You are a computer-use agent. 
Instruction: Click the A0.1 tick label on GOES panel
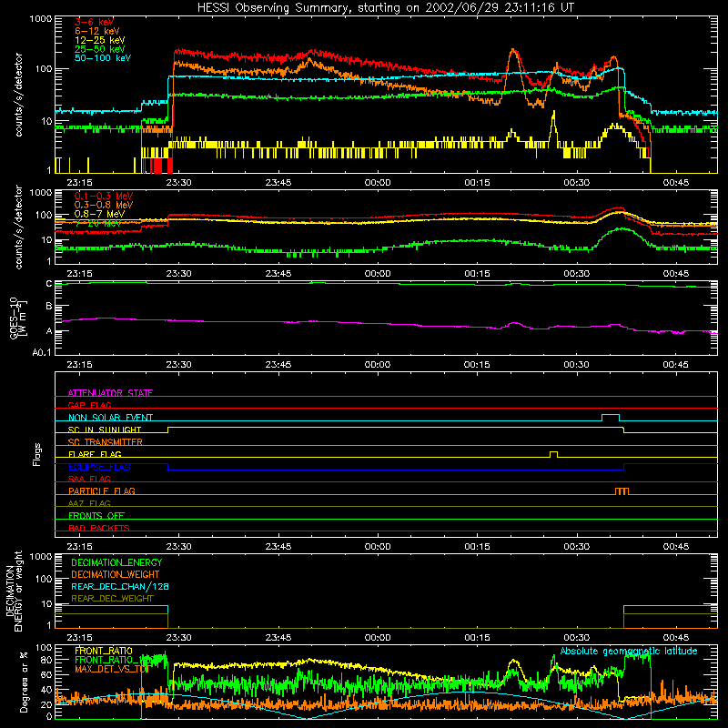42,353
